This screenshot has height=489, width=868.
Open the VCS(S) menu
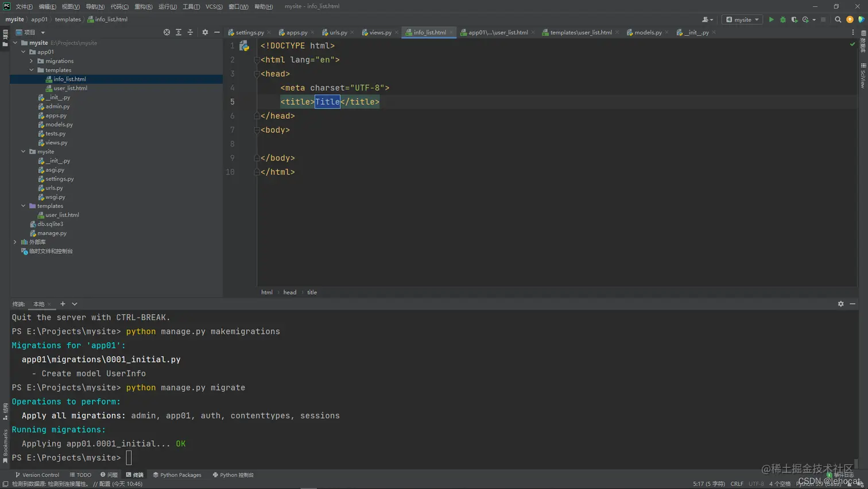click(x=214, y=6)
